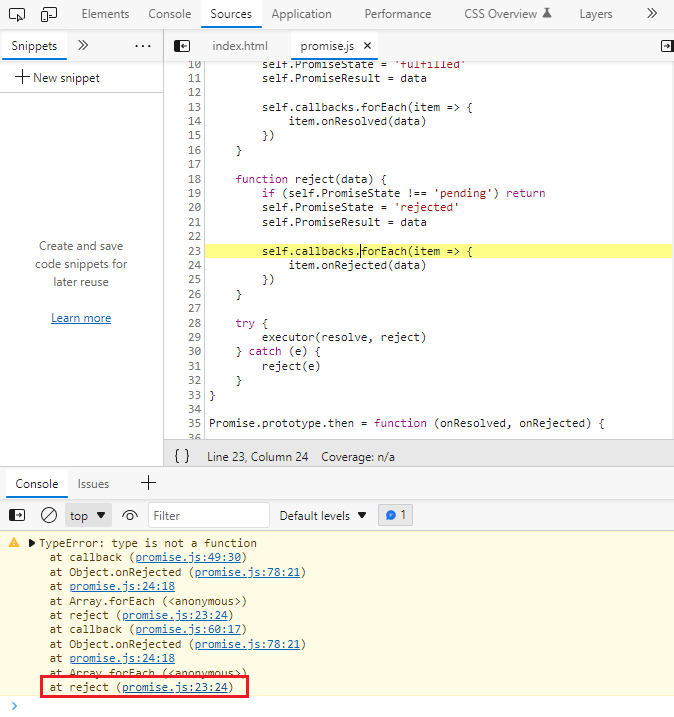Add a new drawer tool with plus

[148, 483]
